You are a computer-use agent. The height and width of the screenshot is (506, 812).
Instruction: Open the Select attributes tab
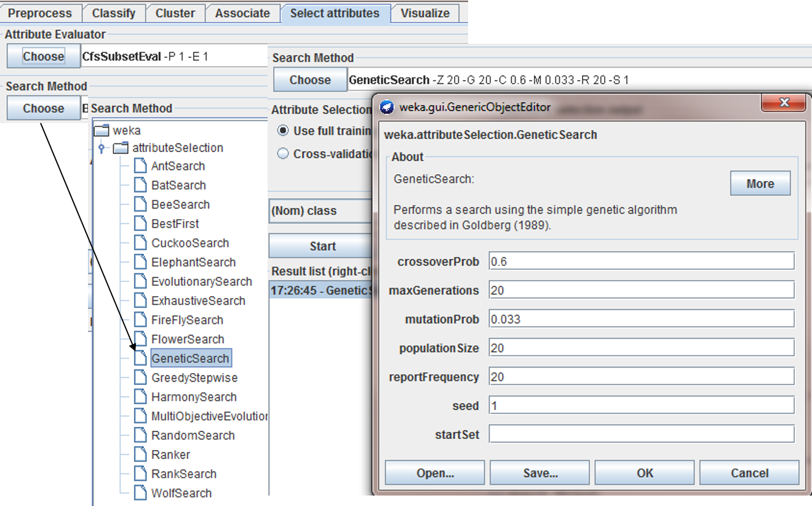(x=335, y=13)
